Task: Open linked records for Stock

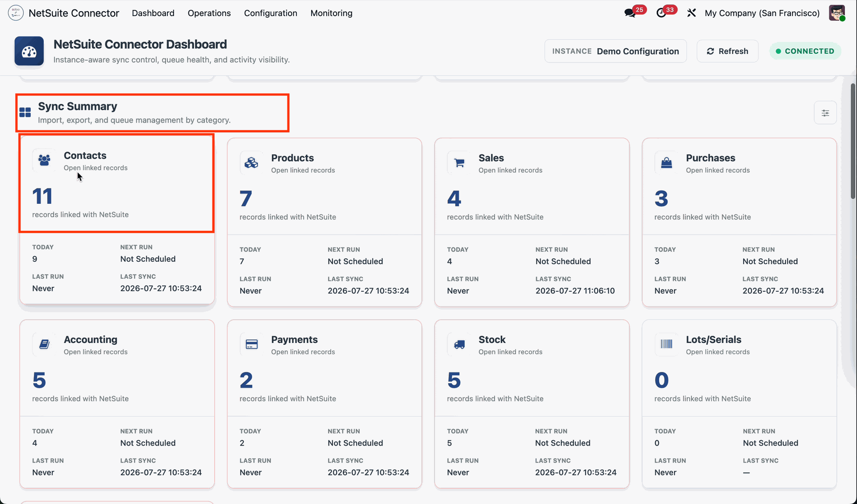Action: (x=511, y=351)
